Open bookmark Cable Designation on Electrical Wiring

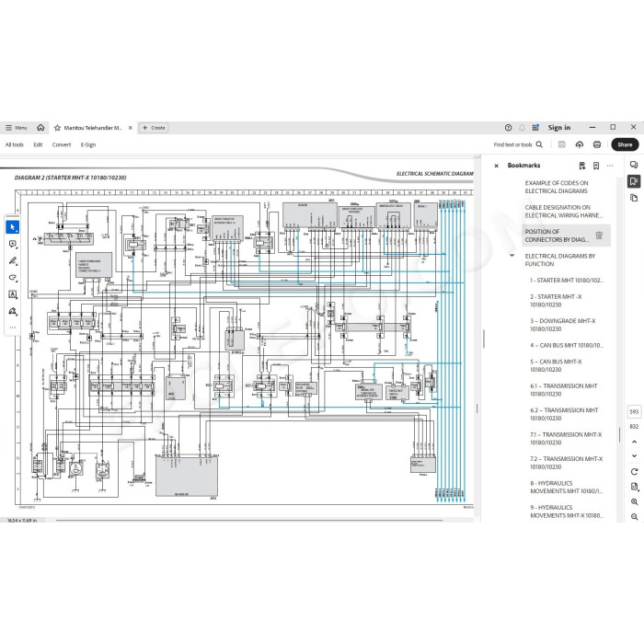tap(563, 211)
